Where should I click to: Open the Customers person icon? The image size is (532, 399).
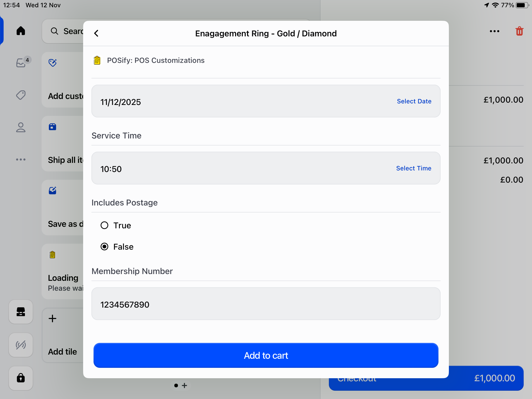click(x=21, y=127)
